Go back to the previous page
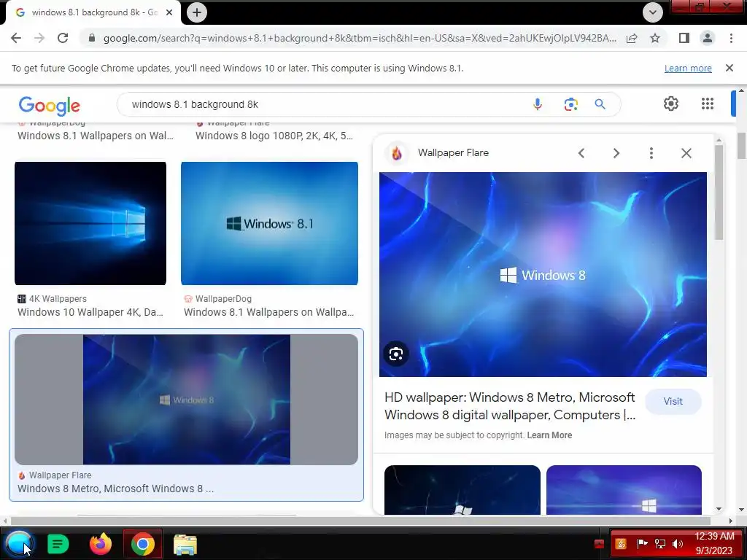This screenshot has width=747, height=560. (16, 38)
